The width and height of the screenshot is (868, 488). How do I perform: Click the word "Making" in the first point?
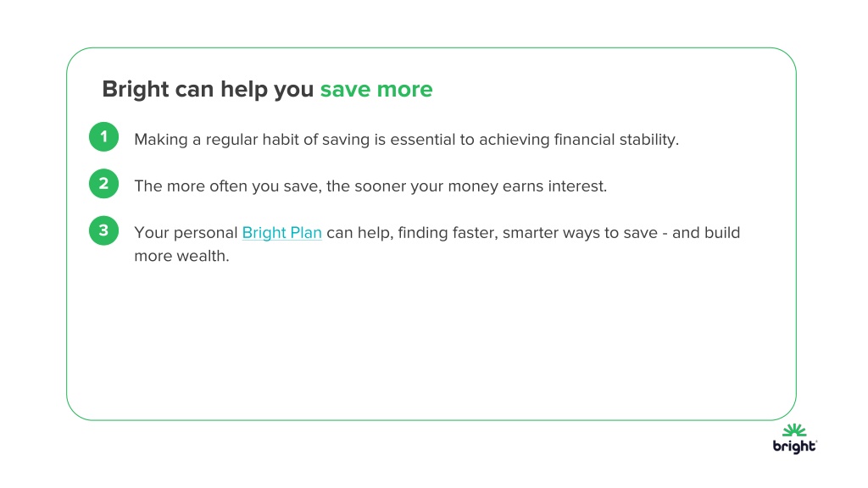(161, 140)
